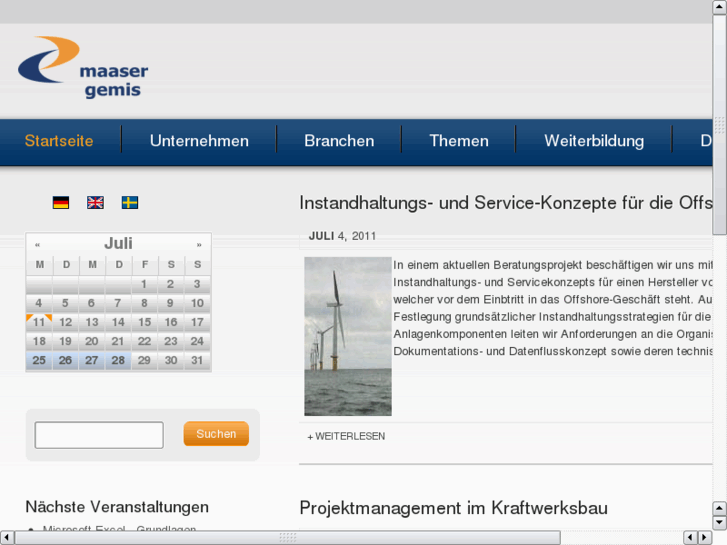Click the vertical scrollbar thumb
The width and height of the screenshot is (727, 545).
[x=720, y=124]
